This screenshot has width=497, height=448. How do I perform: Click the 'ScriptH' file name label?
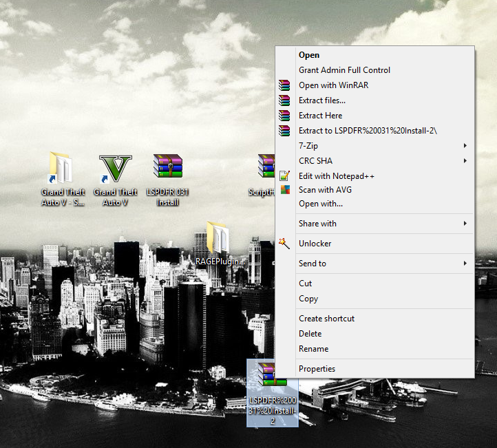pos(262,192)
